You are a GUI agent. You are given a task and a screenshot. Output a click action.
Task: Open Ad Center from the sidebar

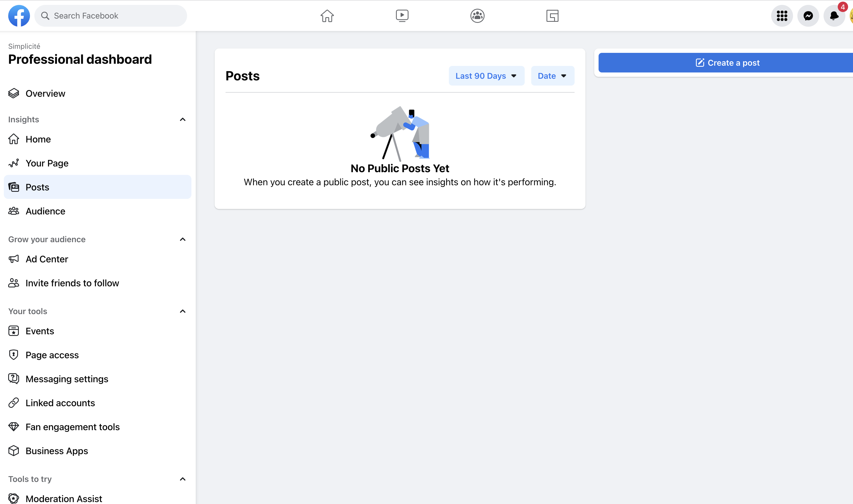tap(47, 259)
